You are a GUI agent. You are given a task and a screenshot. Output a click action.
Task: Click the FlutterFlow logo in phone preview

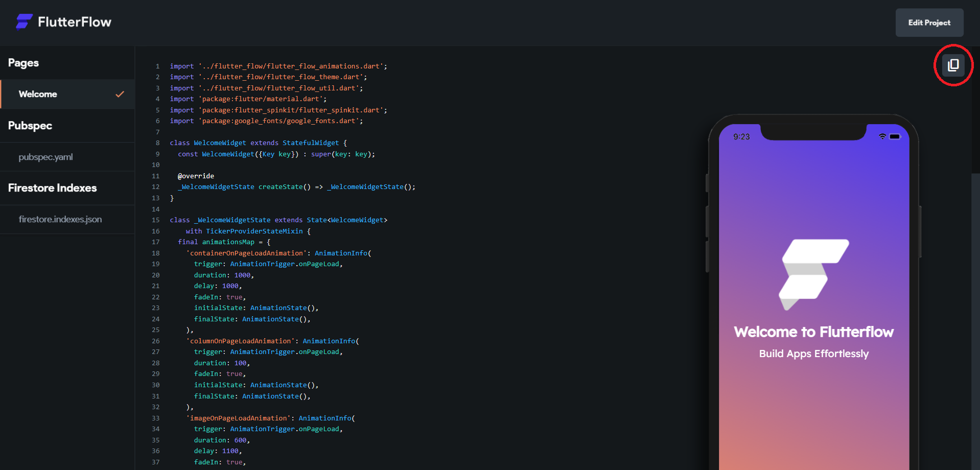click(x=813, y=274)
